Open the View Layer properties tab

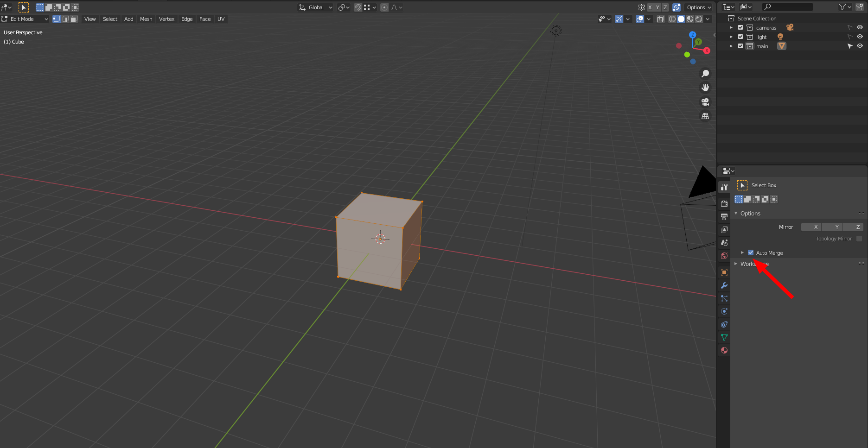pyautogui.click(x=724, y=229)
